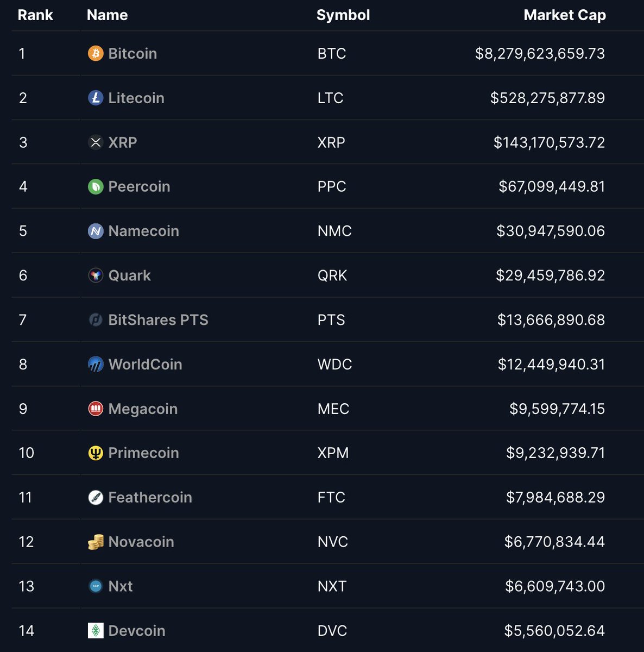Click the red Megacoin icon

[96, 409]
